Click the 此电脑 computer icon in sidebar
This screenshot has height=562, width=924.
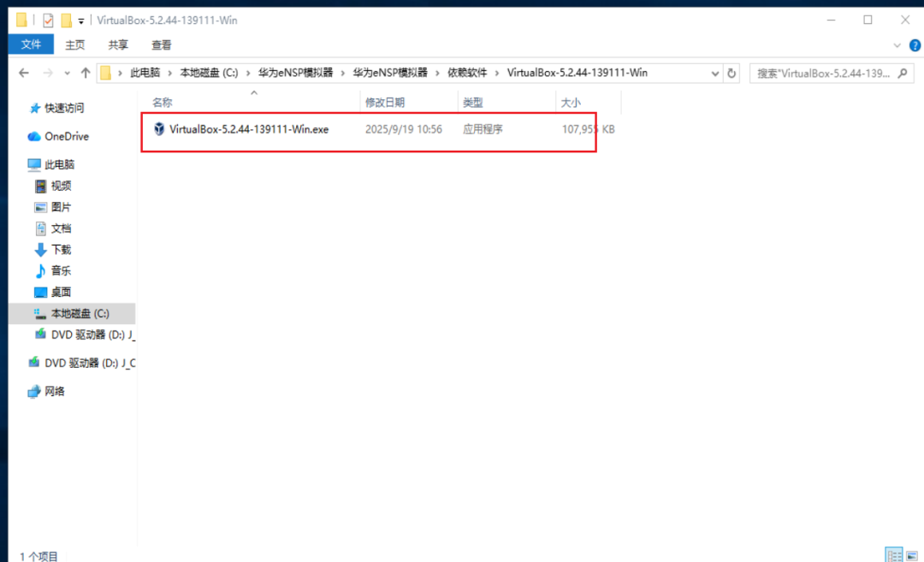click(x=34, y=164)
